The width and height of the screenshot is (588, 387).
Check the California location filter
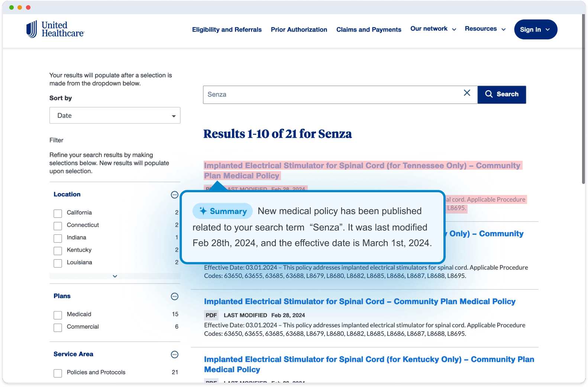58,213
